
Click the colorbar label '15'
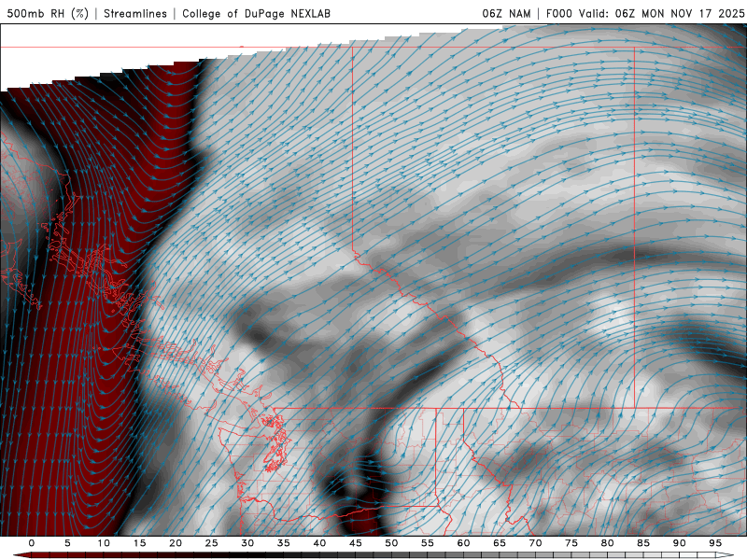click(139, 543)
